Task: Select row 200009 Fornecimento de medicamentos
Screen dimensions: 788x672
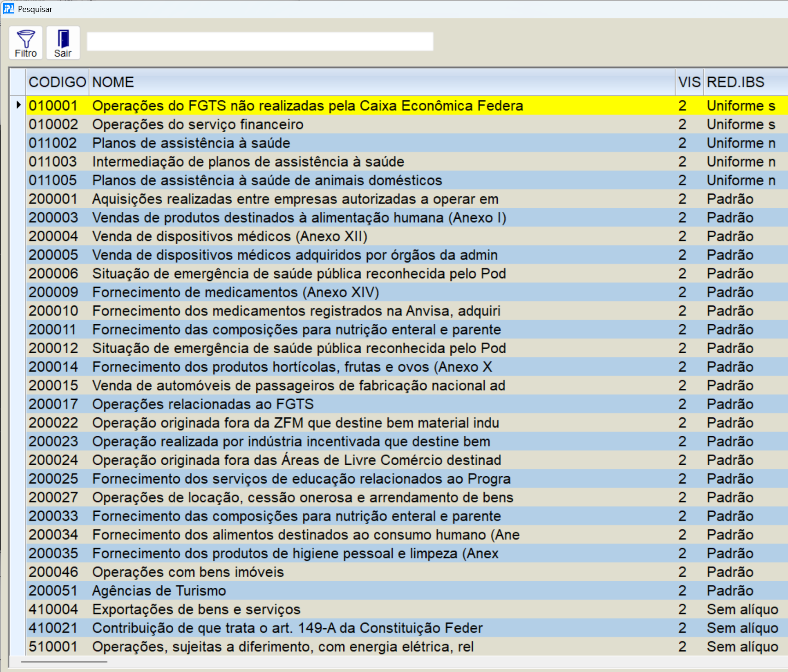Action: 235,292
